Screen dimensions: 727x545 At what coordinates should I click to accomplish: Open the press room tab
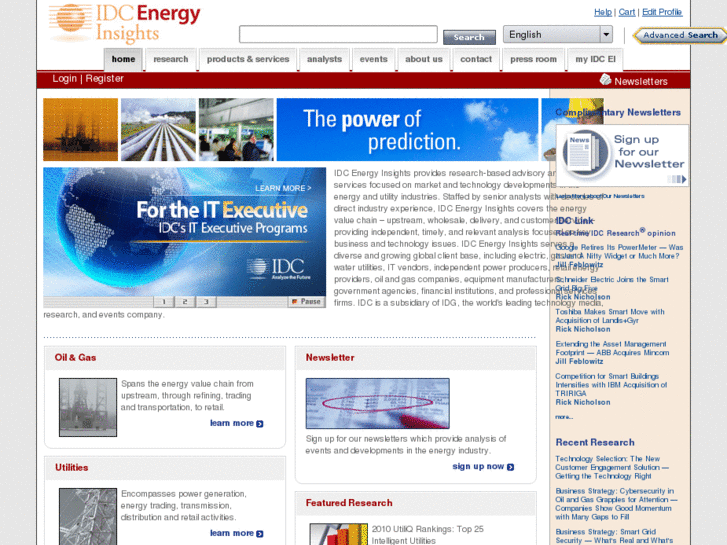click(x=533, y=60)
